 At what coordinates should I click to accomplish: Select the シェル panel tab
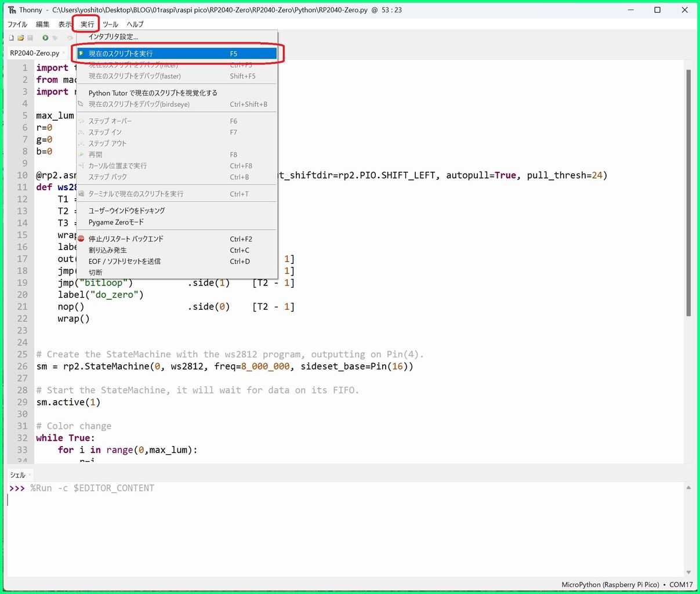pyautogui.click(x=18, y=475)
